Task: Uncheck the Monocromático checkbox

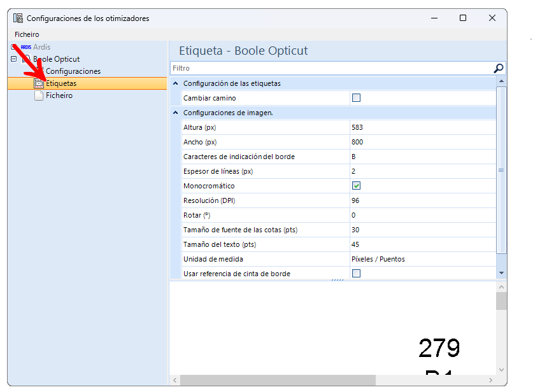Action: pyautogui.click(x=356, y=186)
